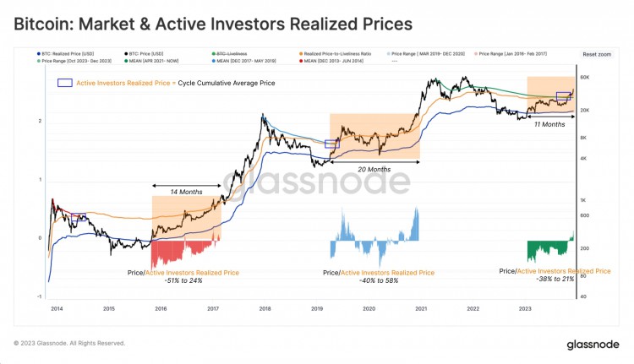Click the Reset zoom button
The height and width of the screenshot is (364, 634).
tap(597, 55)
